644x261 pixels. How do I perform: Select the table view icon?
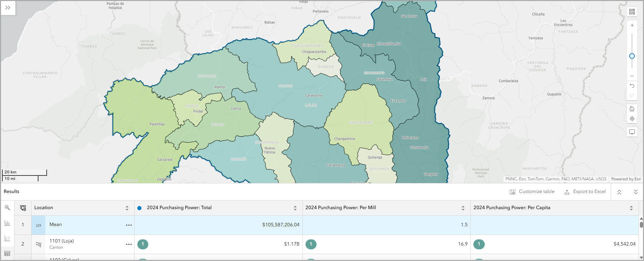[x=7, y=253]
